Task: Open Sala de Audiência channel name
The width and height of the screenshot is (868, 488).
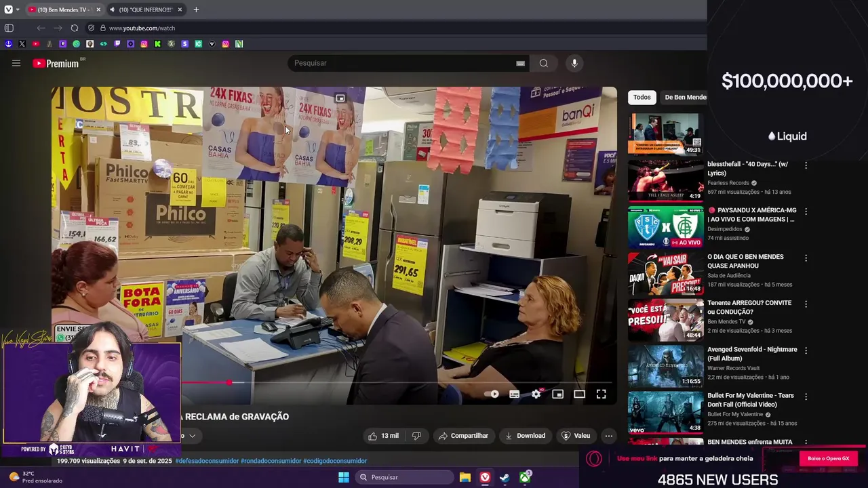Action: pyautogui.click(x=729, y=275)
